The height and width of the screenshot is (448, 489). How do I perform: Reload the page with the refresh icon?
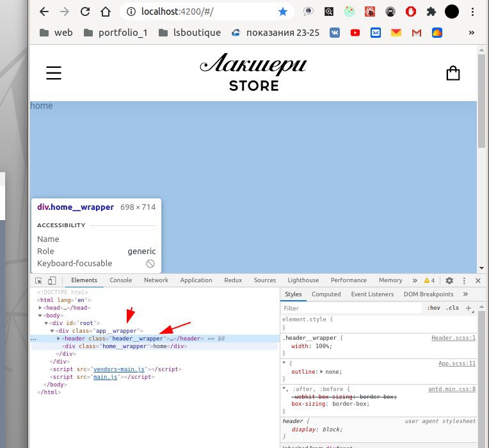(85, 12)
